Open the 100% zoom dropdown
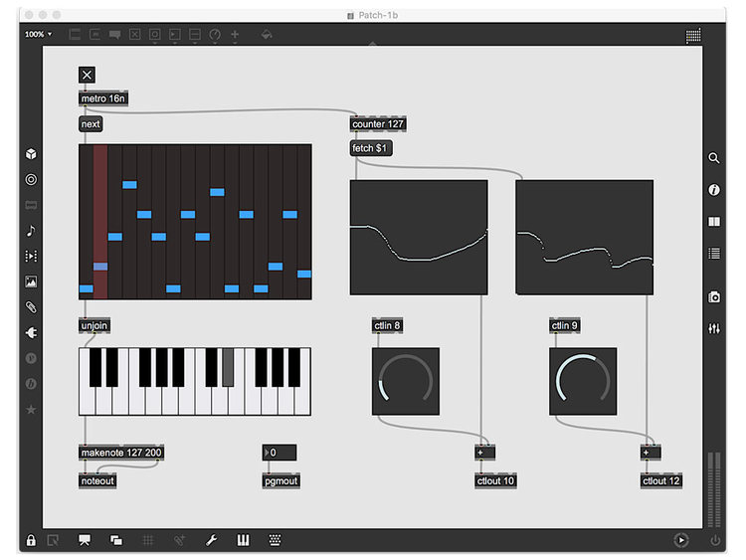Image resolution: width=746 pixels, height=560 pixels. click(x=39, y=35)
